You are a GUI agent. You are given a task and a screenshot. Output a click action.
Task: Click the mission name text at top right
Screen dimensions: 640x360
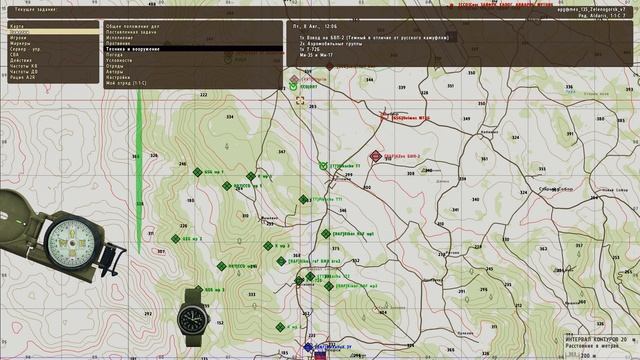point(591,9)
